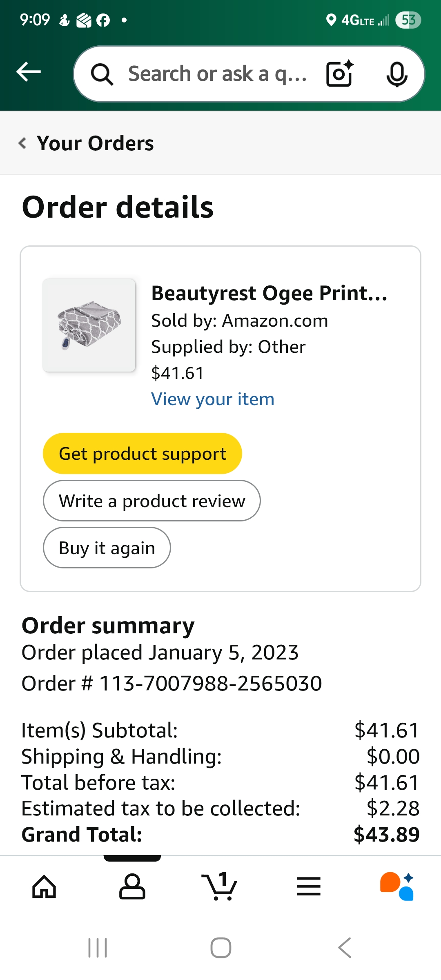
Task: Open the hamburger menu tab
Action: point(309,886)
